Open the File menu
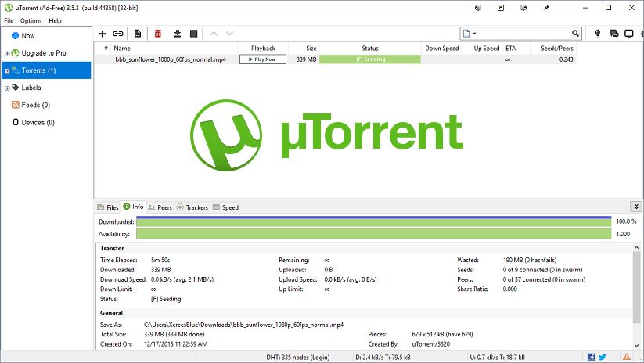 [x=9, y=20]
